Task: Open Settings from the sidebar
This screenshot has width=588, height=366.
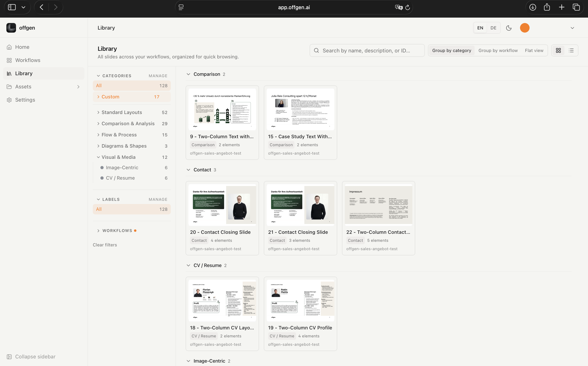Action: click(x=44, y=100)
